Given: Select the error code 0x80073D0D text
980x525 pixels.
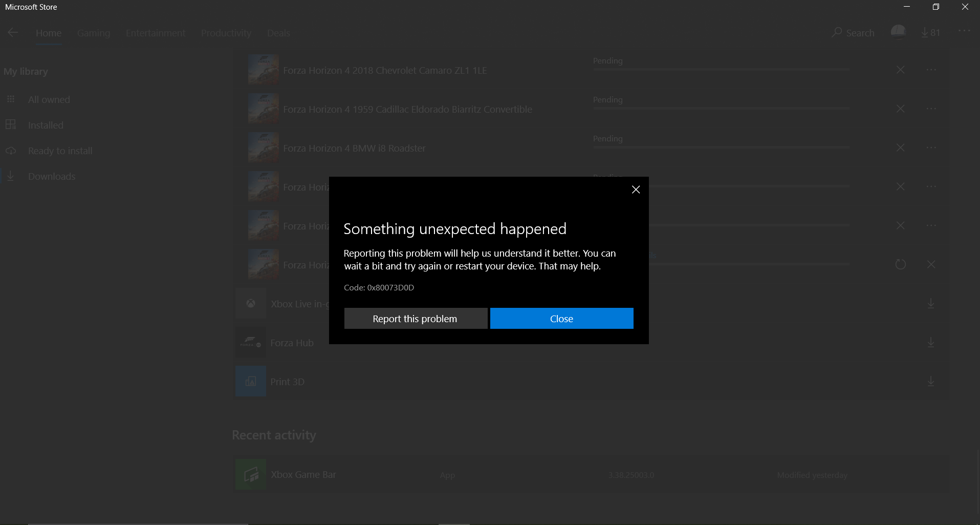Looking at the screenshot, I should click(x=379, y=287).
